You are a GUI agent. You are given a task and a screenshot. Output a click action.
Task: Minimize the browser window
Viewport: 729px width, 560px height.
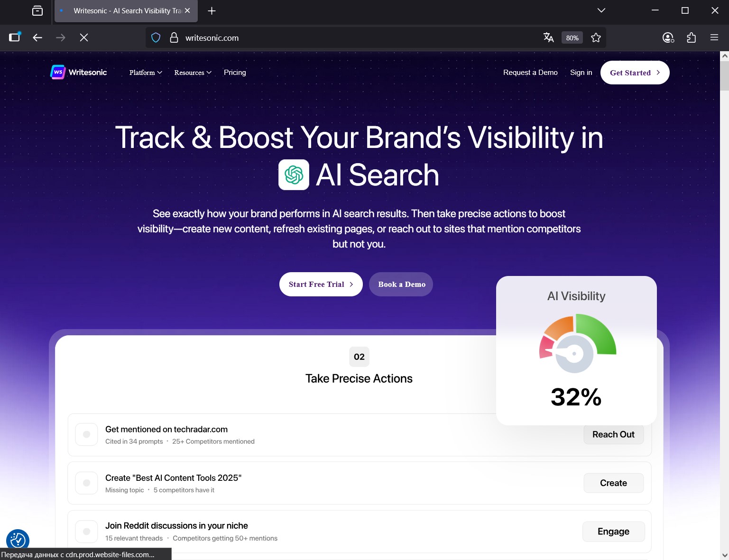coord(655,10)
